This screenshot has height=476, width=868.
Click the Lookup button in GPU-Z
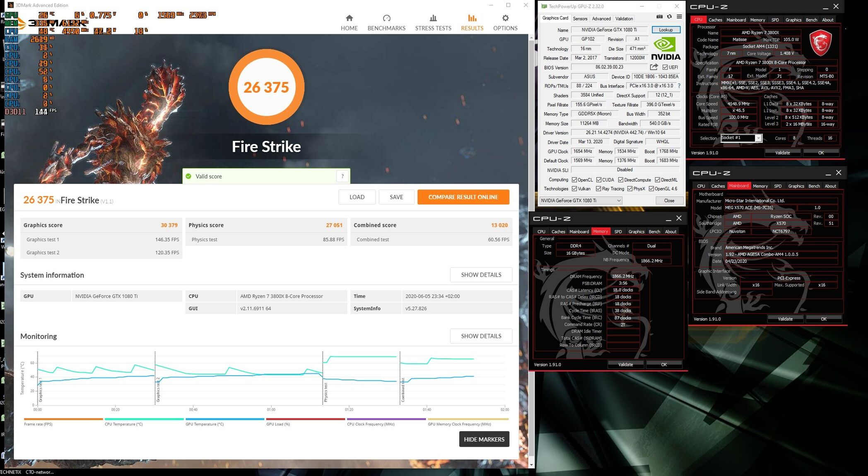666,30
